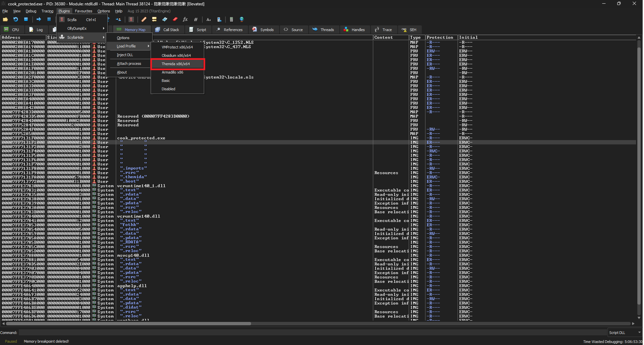Click the Scylla toolbar icon

[131, 19]
